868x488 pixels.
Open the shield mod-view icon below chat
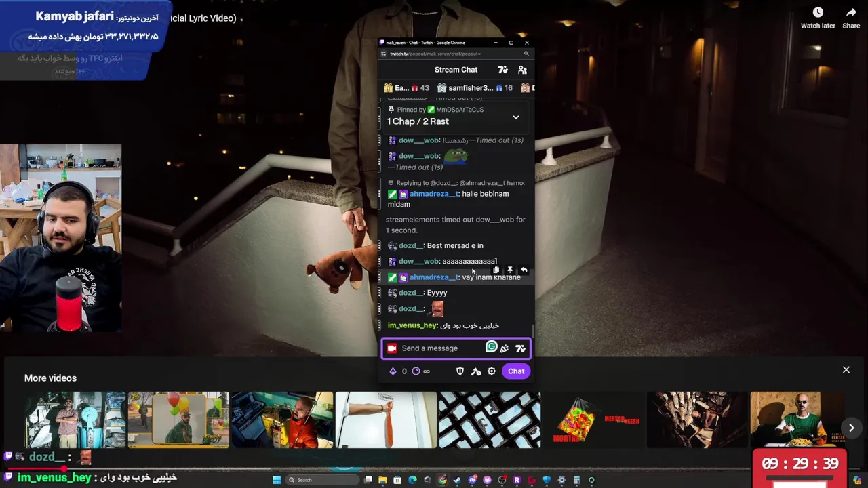coord(460,371)
